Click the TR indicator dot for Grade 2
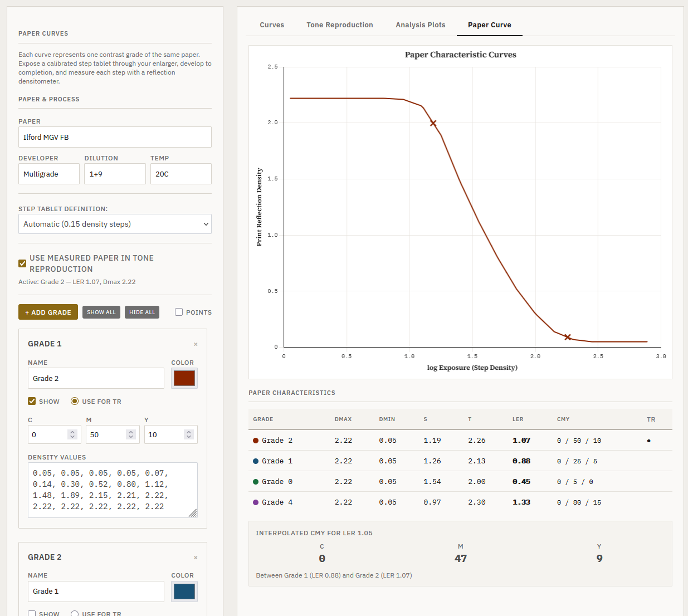The image size is (688, 616). [x=648, y=441]
